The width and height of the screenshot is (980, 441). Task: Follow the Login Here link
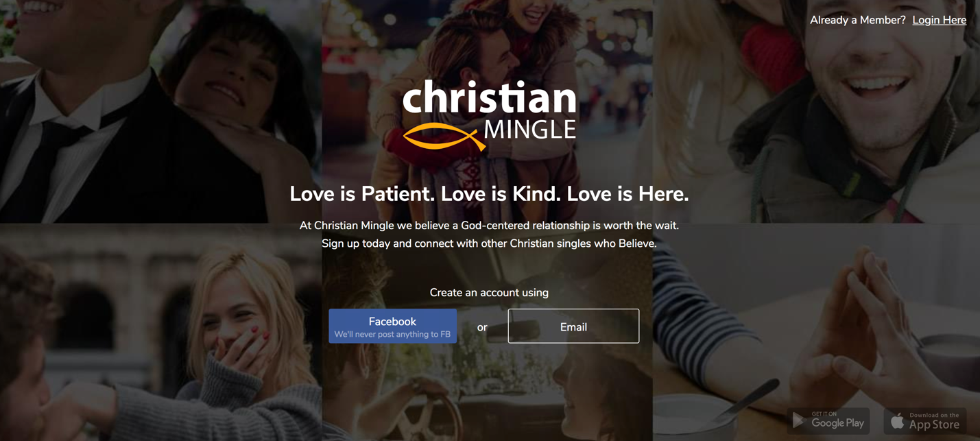(x=939, y=20)
